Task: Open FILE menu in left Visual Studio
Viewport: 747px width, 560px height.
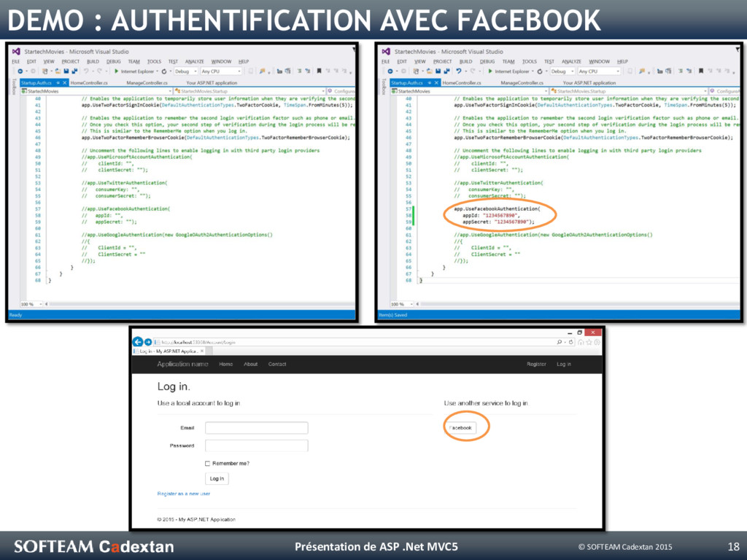Action: pos(16,61)
